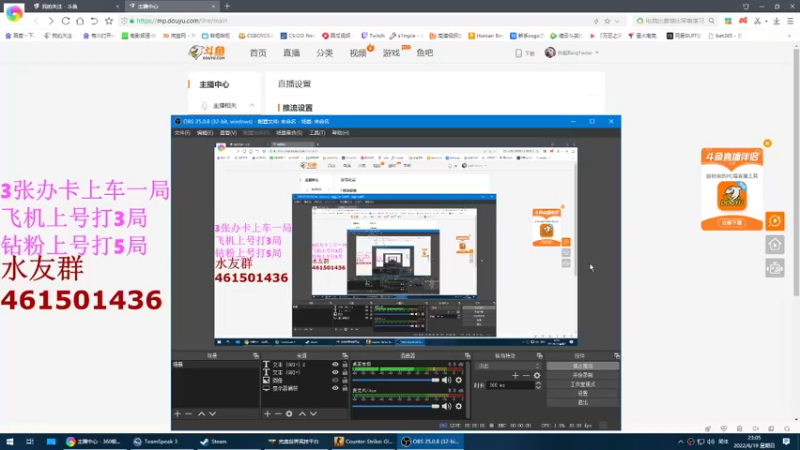Go to browser home page
The width and height of the screenshot is (800, 450).
[80, 21]
